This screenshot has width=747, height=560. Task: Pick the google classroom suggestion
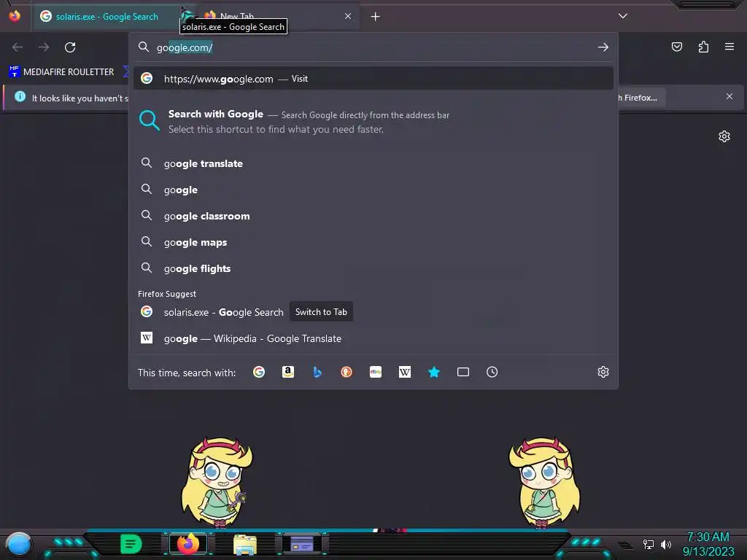pos(373,216)
